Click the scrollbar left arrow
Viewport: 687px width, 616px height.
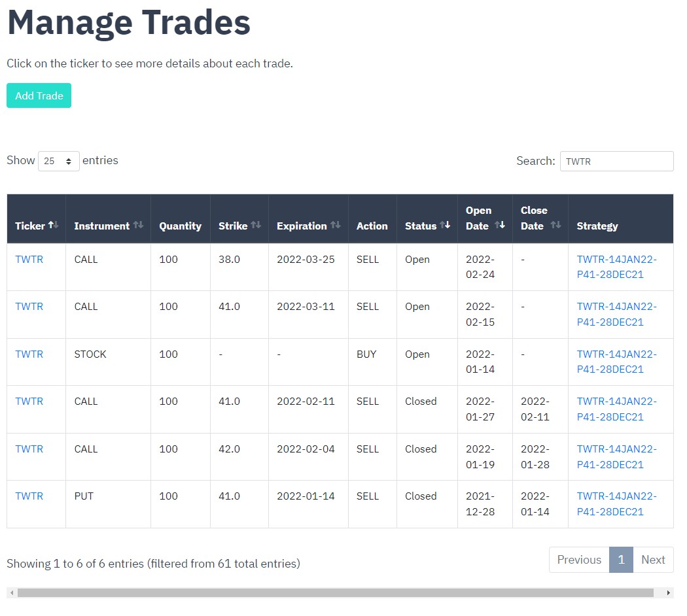(x=12, y=593)
